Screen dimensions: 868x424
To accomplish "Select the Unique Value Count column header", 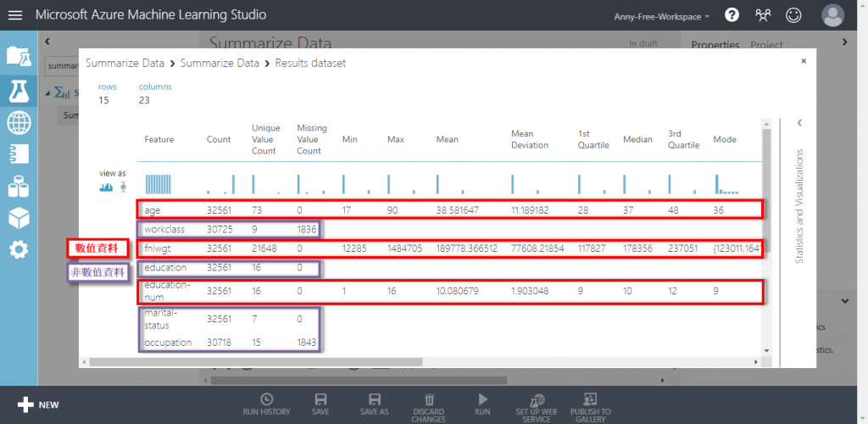I will pos(265,139).
